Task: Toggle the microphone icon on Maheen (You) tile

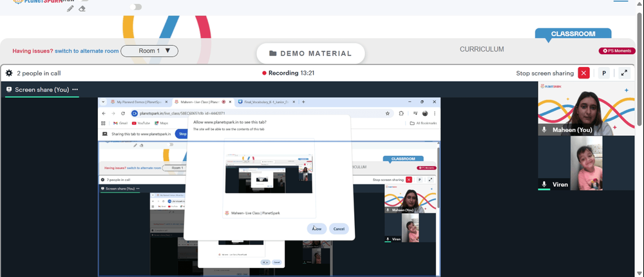Action: pos(544,130)
